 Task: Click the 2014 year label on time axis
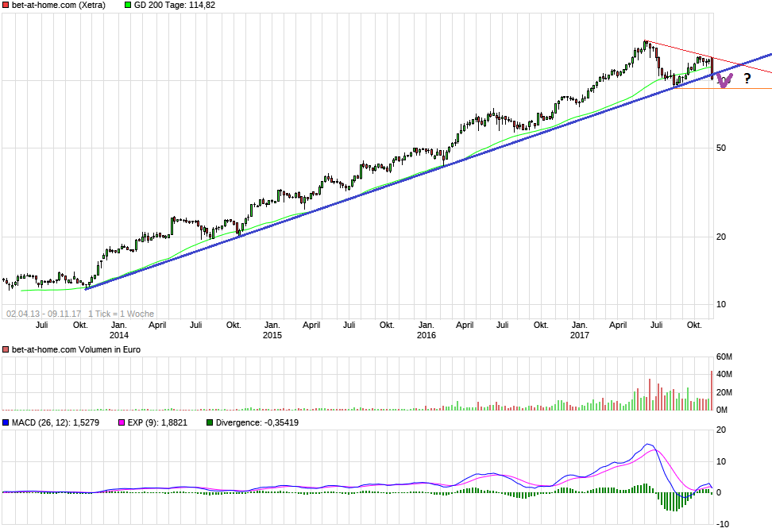coord(118,335)
